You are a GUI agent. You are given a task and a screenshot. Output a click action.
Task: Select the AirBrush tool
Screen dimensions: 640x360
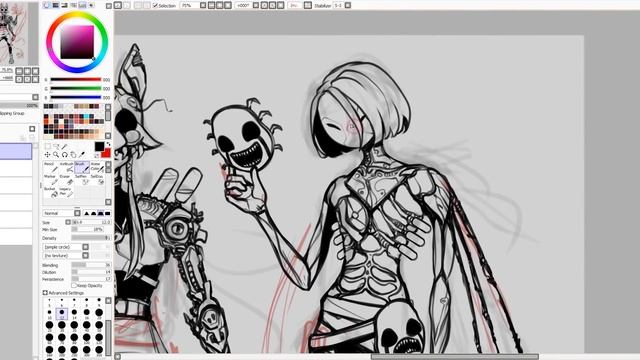[x=66, y=167]
